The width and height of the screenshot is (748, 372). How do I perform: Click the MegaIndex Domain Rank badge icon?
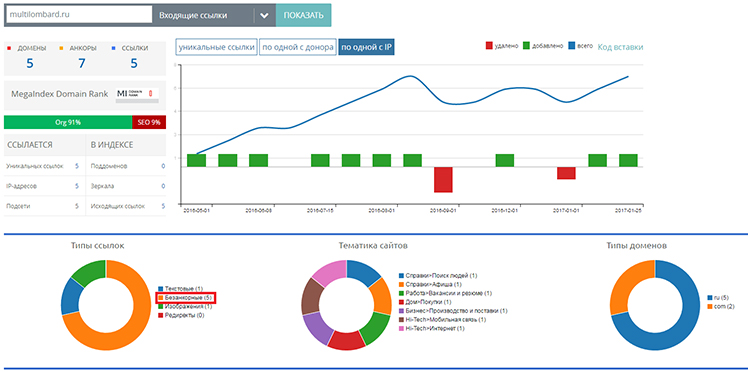click(137, 94)
